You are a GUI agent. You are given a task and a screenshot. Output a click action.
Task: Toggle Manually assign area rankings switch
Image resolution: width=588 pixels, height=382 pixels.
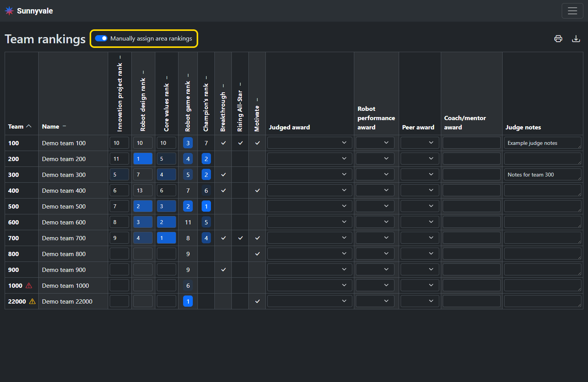[101, 39]
